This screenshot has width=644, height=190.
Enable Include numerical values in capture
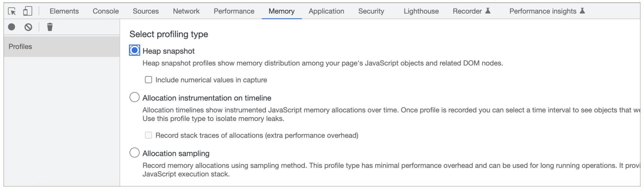point(148,80)
